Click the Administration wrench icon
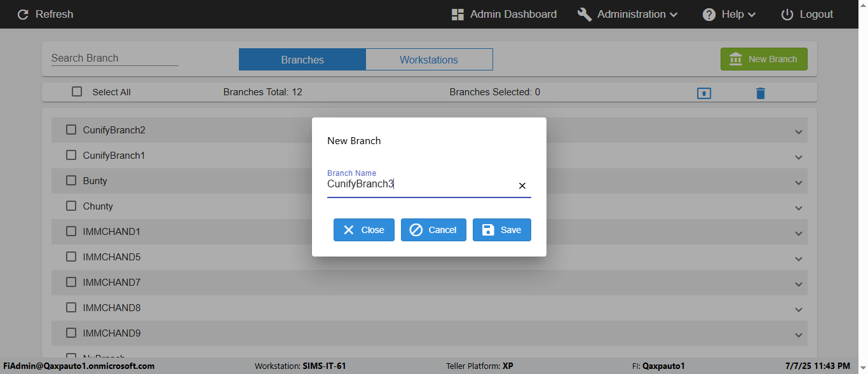The image size is (868, 374). click(585, 15)
